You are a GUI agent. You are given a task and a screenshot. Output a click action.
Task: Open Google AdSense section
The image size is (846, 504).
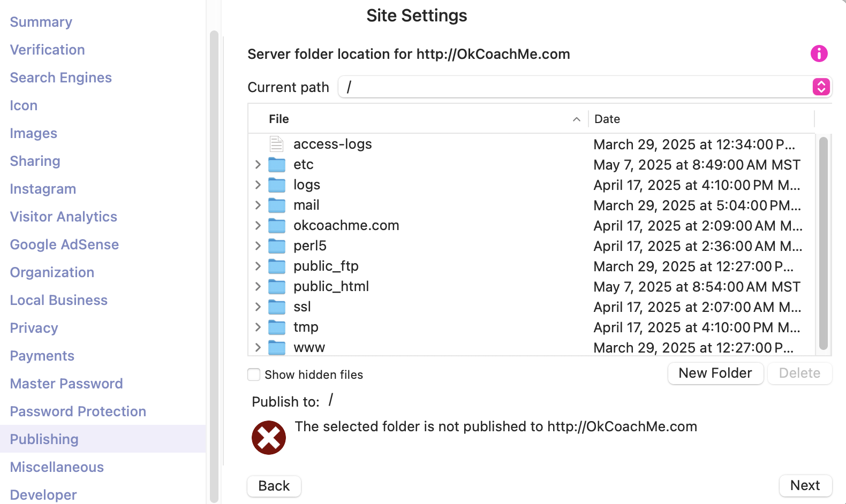(x=65, y=245)
